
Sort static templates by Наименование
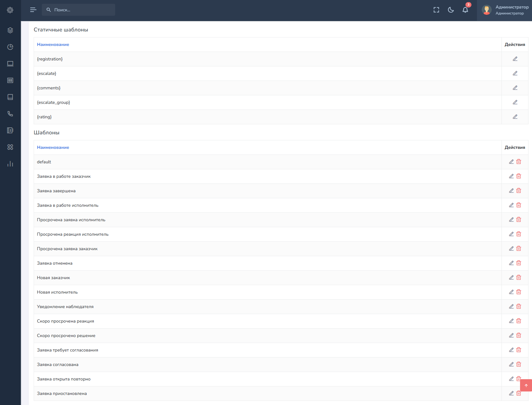pos(53,45)
